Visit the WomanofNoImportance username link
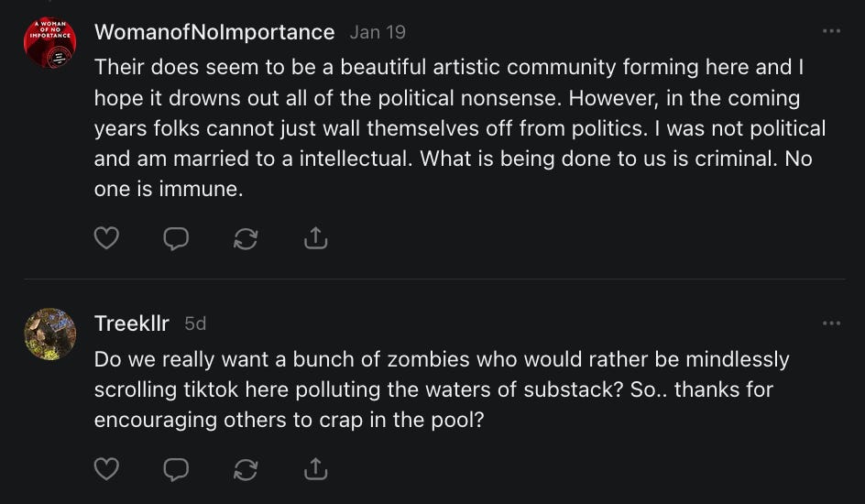This screenshot has width=865, height=504. coord(214,32)
